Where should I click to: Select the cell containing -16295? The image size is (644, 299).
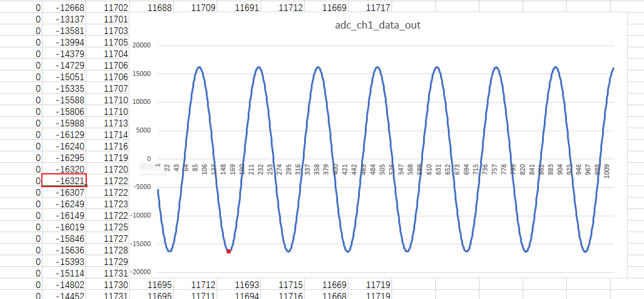[x=64, y=157]
